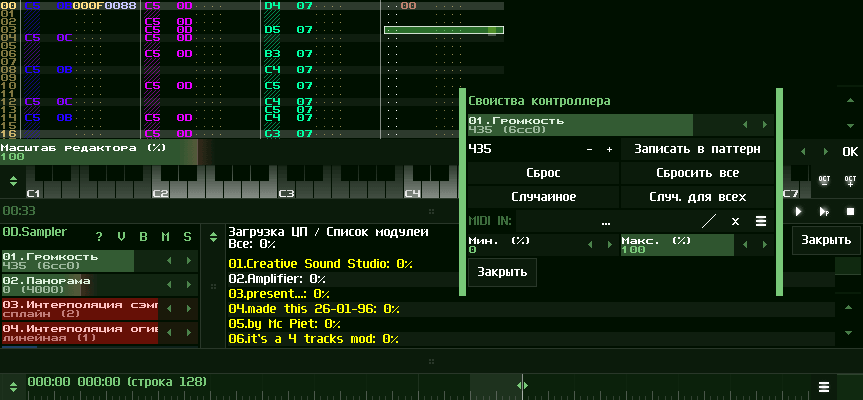This screenshot has height=400, width=863.
Task: Close controller properties with the dialog's Закрыть
Action: [x=502, y=272]
